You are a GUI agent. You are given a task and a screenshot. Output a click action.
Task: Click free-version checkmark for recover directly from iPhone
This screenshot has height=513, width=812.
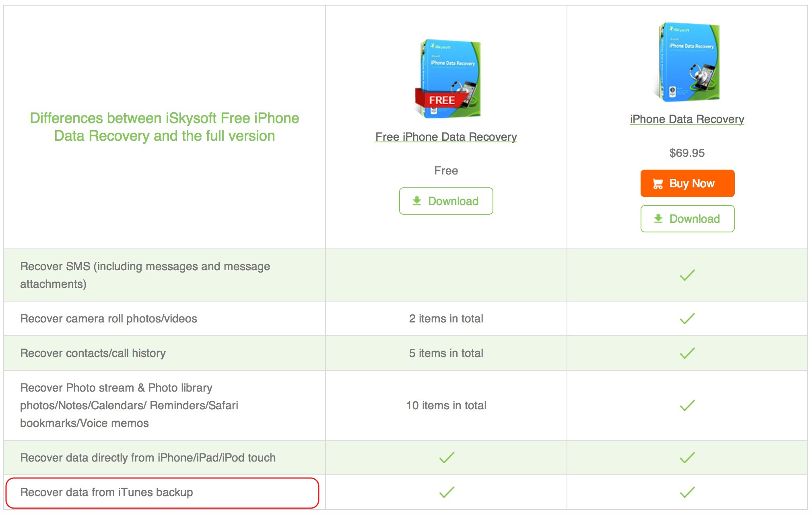click(x=447, y=458)
